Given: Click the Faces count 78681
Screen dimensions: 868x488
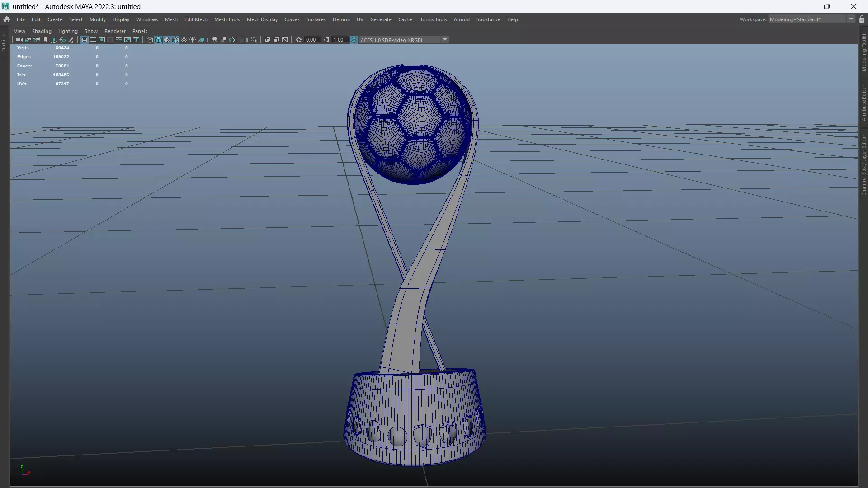Looking at the screenshot, I should coord(62,66).
